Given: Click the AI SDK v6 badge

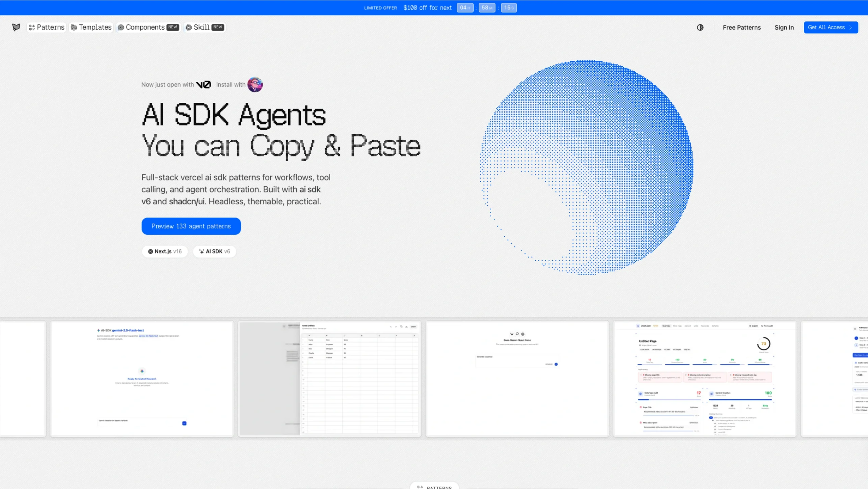Looking at the screenshot, I should coord(214,251).
